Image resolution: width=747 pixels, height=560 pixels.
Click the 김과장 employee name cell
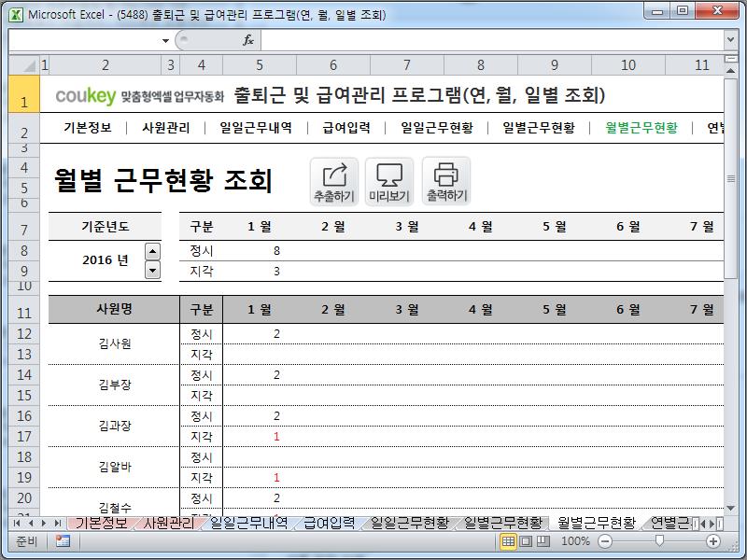[114, 426]
